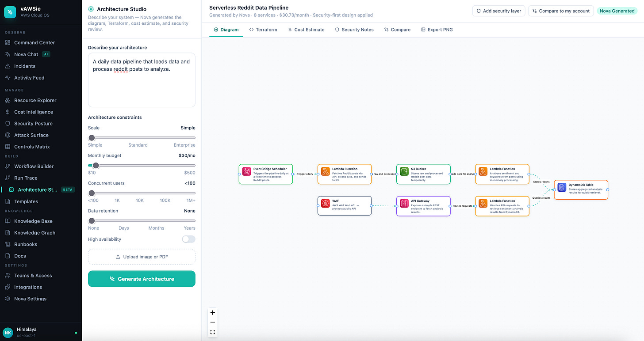Click the Describe your architecture text box
Viewport: 644px width, 341px height.
142,80
